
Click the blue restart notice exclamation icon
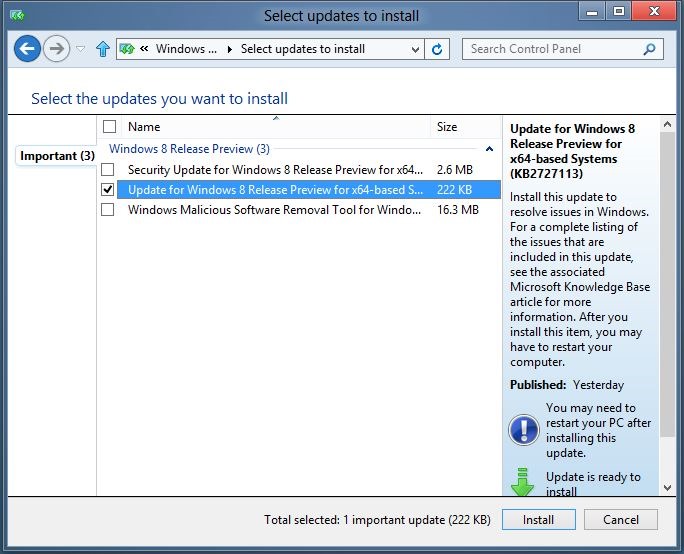click(523, 430)
